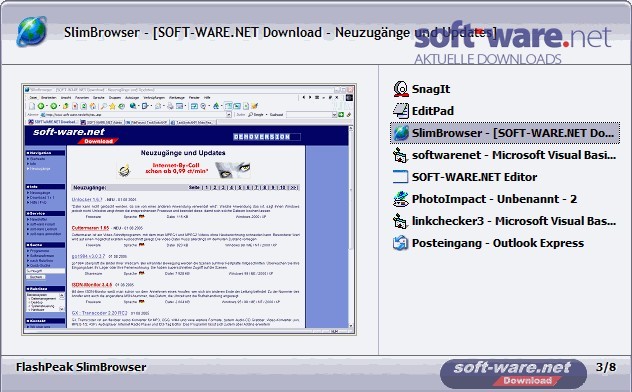This screenshot has width=632, height=392.
Task: Click the linkchecker3 Visual Basic icon
Action: pos(401,221)
